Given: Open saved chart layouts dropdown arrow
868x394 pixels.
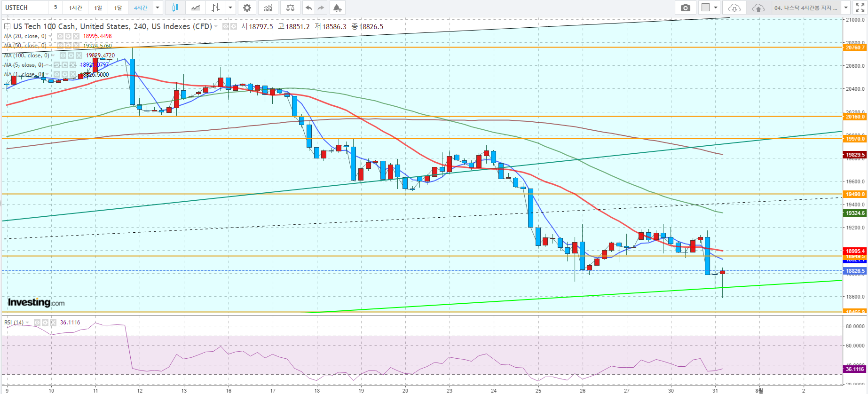Looking at the screenshot, I should (846, 8).
